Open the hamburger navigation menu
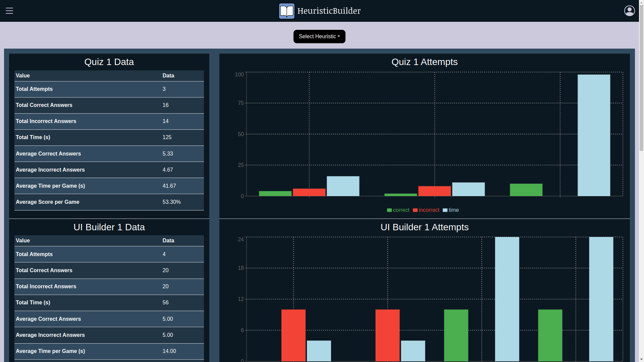644x362 pixels. point(9,11)
